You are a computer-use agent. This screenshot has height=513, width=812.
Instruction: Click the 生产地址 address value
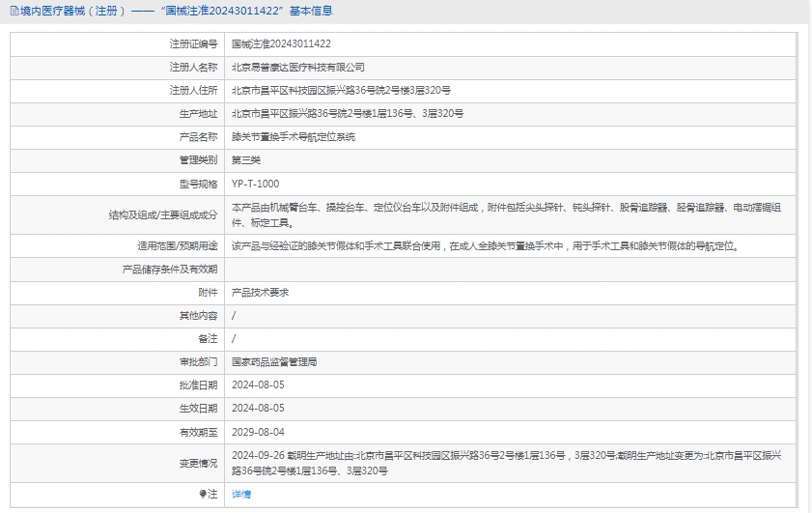pyautogui.click(x=347, y=113)
